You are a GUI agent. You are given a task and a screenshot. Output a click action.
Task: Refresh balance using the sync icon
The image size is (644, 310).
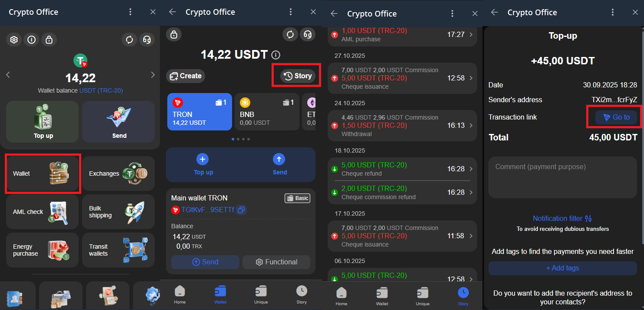129,40
